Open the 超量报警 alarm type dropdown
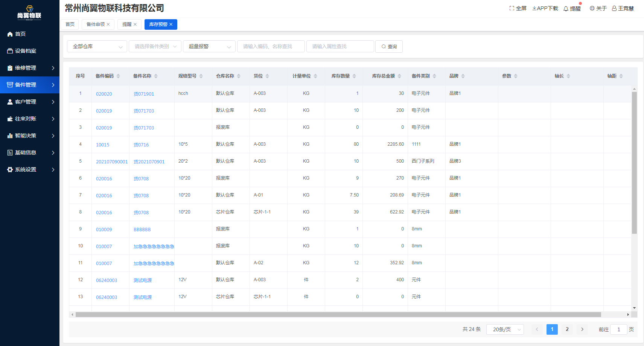This screenshot has height=346, width=644. click(209, 46)
